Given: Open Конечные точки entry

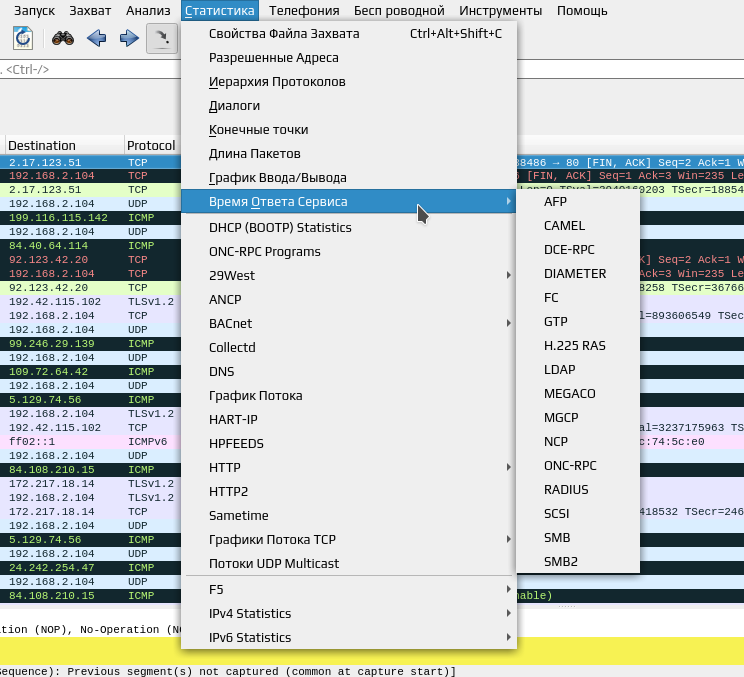Looking at the screenshot, I should pyautogui.click(x=349, y=130).
